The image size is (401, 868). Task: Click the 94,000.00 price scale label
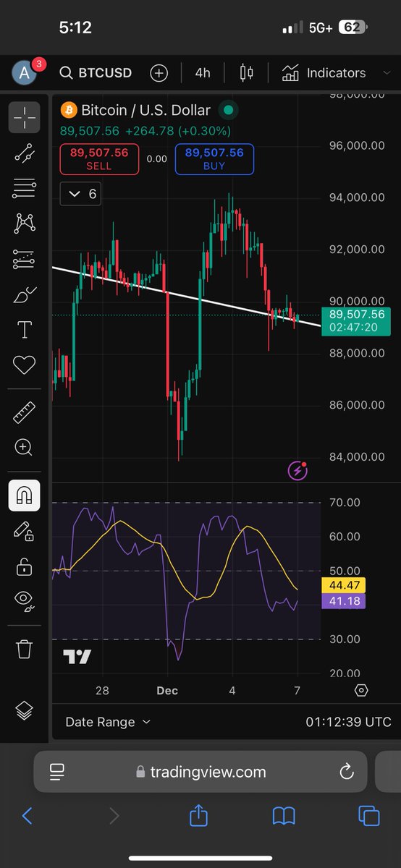pyautogui.click(x=357, y=197)
